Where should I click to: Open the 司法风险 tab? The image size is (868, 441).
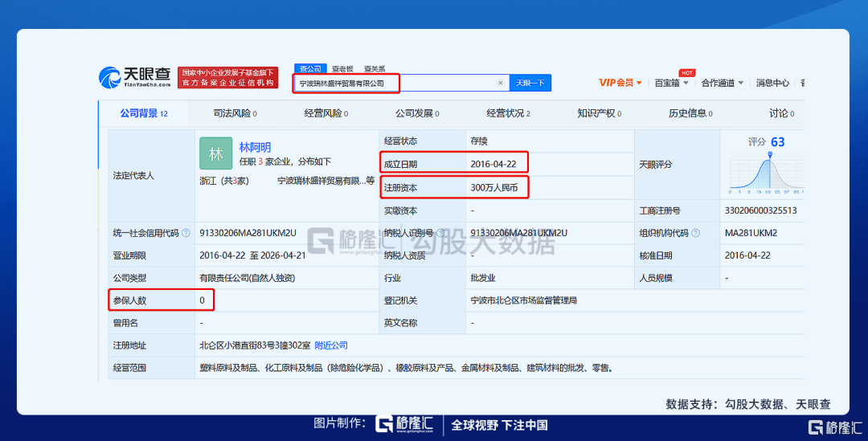(x=235, y=113)
